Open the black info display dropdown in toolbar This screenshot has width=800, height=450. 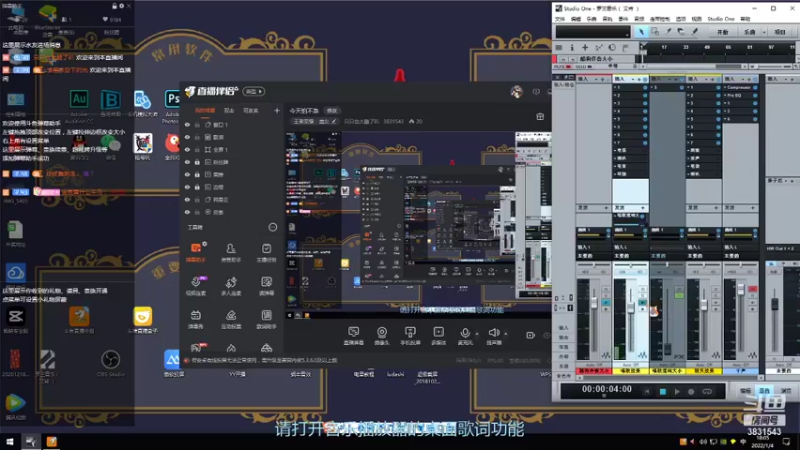click(593, 32)
